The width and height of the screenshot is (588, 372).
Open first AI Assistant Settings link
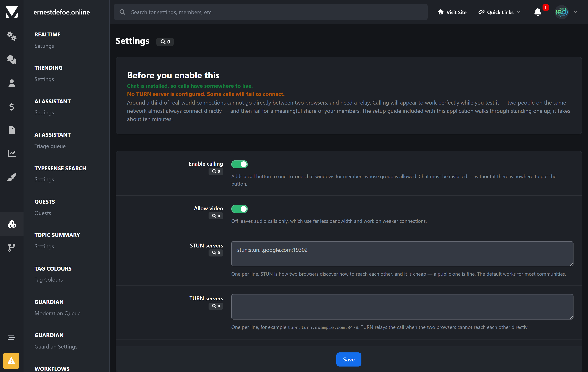pyautogui.click(x=44, y=112)
